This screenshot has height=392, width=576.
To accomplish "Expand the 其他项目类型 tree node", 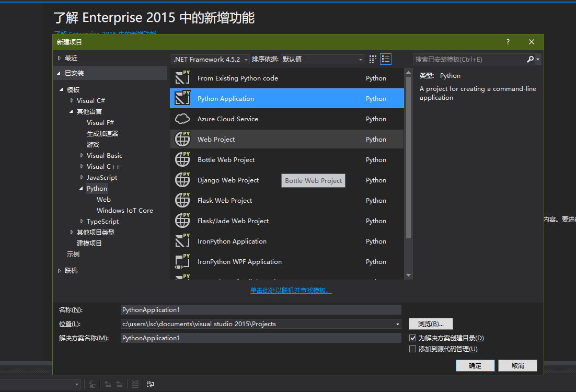I will pos(72,232).
